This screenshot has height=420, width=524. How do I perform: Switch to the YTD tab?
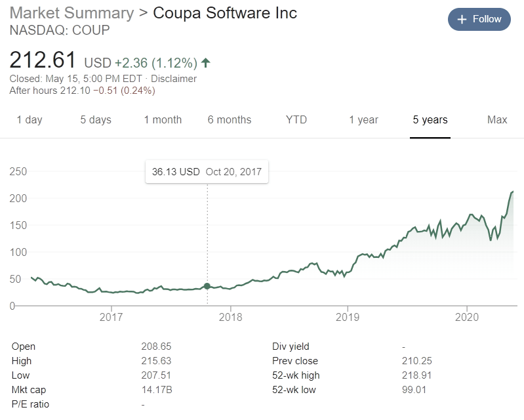click(x=296, y=119)
